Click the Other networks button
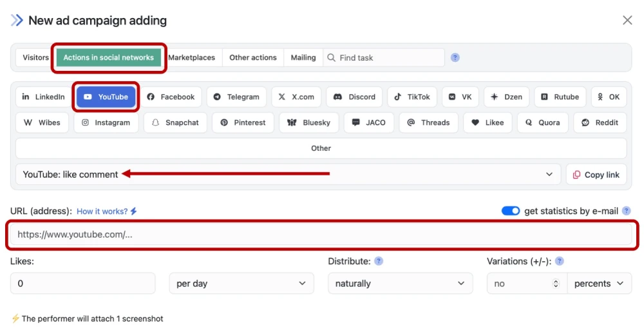 pos(321,148)
